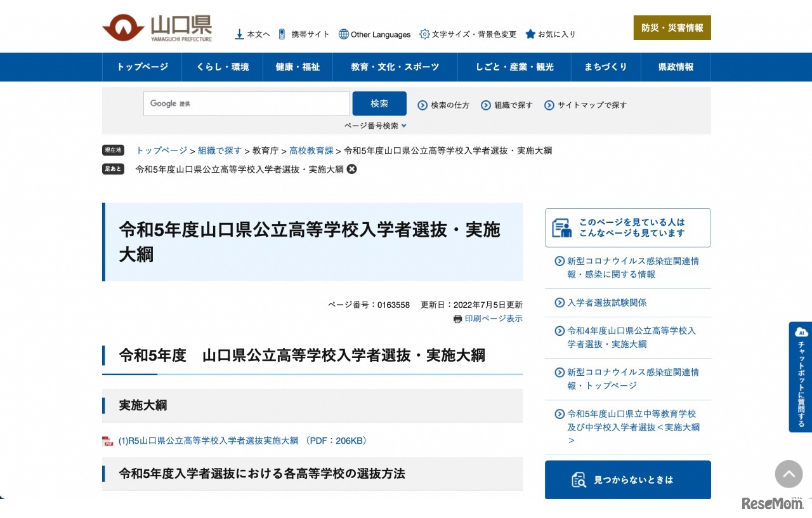Click the Other Languages globe icon
The height and width of the screenshot is (518, 812).
tap(343, 34)
